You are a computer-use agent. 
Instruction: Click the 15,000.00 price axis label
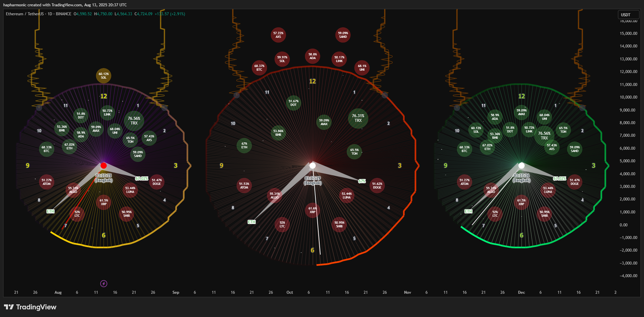click(x=628, y=34)
